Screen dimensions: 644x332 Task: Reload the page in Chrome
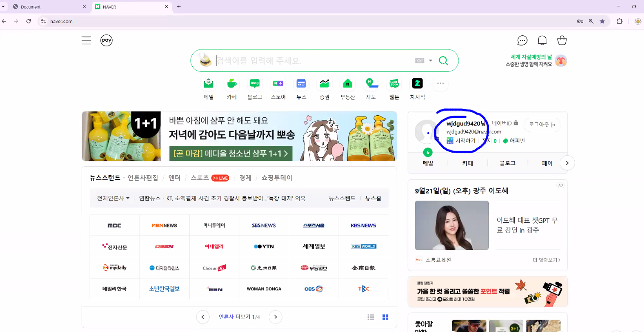click(28, 21)
